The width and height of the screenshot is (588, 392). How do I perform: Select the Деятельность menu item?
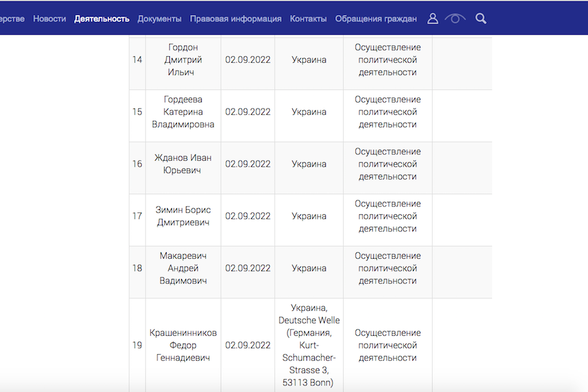tap(102, 19)
